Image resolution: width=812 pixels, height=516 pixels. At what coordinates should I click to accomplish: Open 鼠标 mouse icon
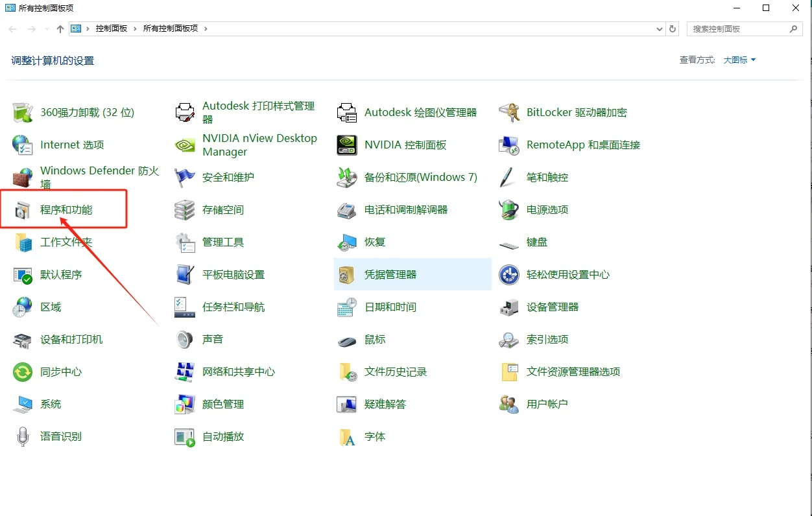pos(347,340)
